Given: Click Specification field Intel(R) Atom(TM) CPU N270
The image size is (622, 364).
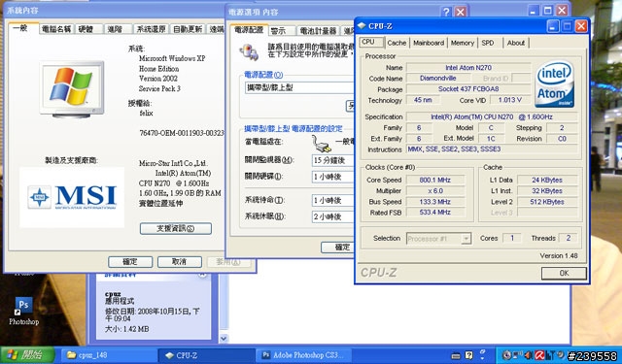Looking at the screenshot, I should coord(492,116).
